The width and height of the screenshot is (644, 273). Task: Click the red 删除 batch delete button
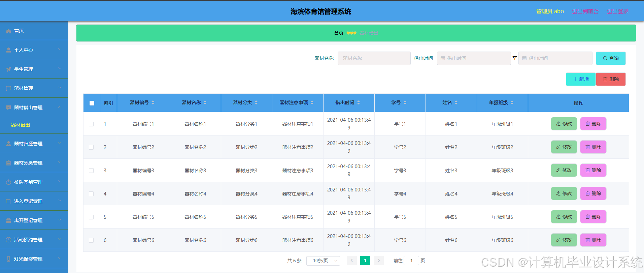click(x=611, y=79)
